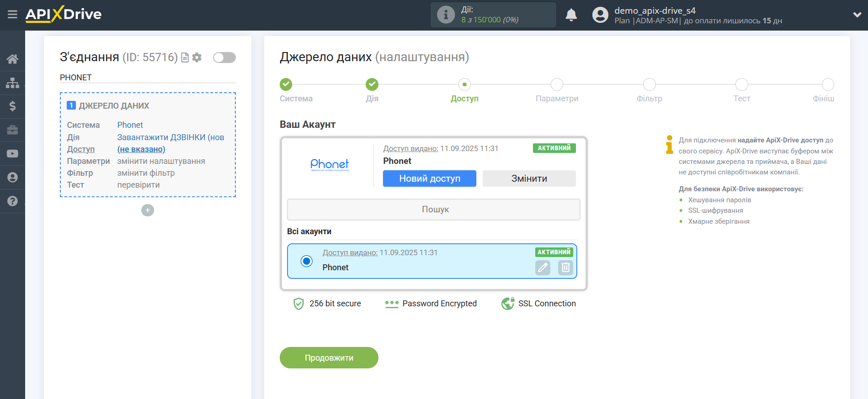Select the Доступ step
This screenshot has width=868, height=399.
464,84
